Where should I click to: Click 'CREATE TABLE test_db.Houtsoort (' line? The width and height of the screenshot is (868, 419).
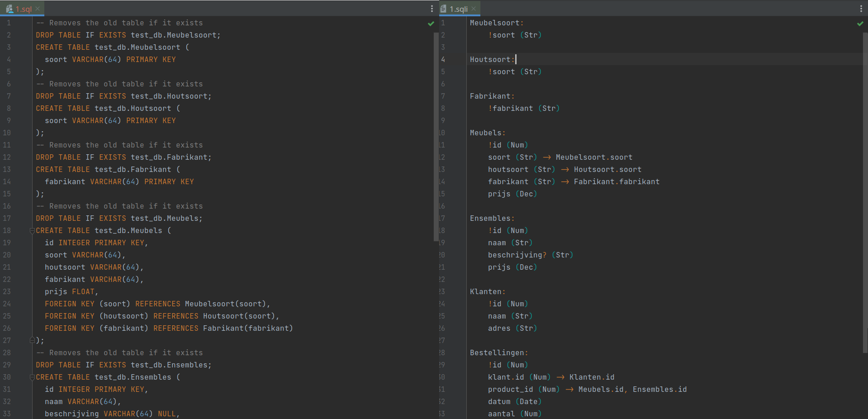tap(108, 108)
